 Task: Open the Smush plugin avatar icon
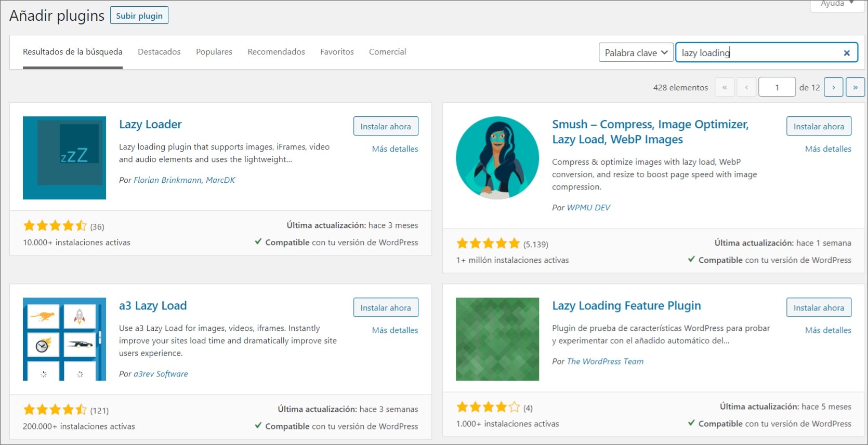click(497, 158)
